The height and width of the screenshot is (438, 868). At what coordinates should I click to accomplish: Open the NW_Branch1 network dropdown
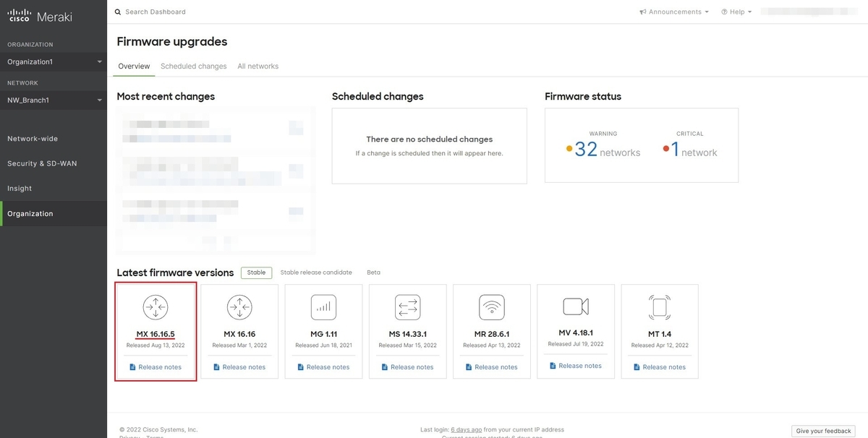pos(54,100)
